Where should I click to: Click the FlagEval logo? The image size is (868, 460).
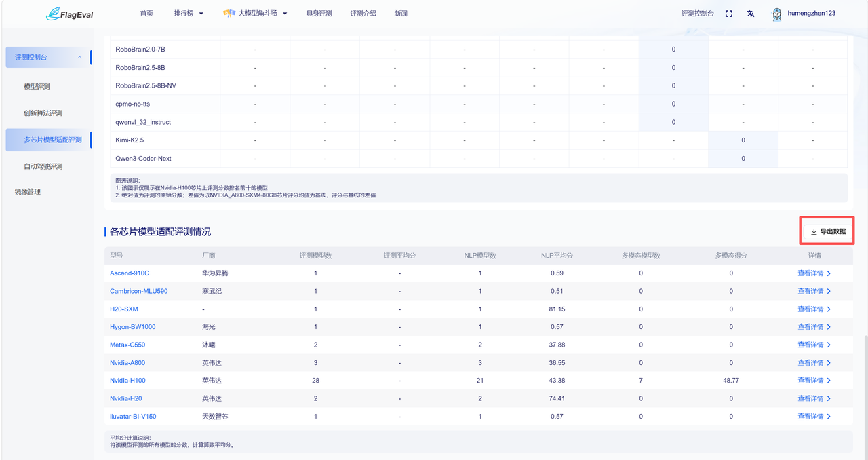click(x=70, y=14)
